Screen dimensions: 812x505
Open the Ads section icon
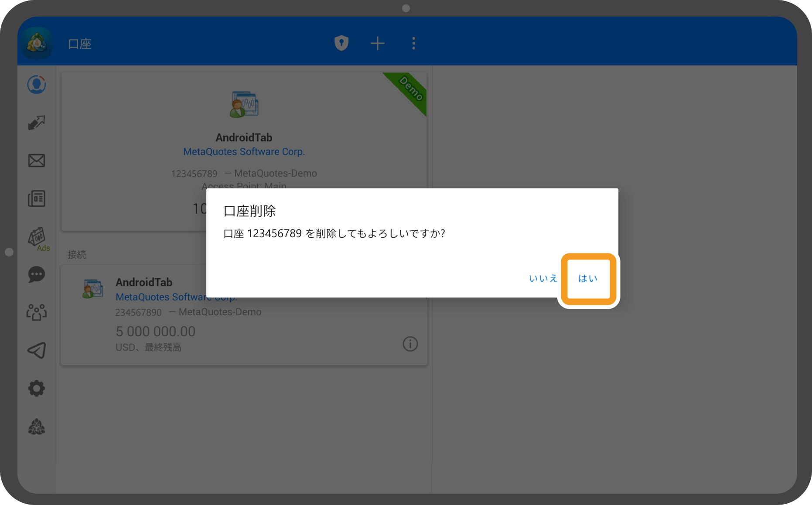pos(37,238)
